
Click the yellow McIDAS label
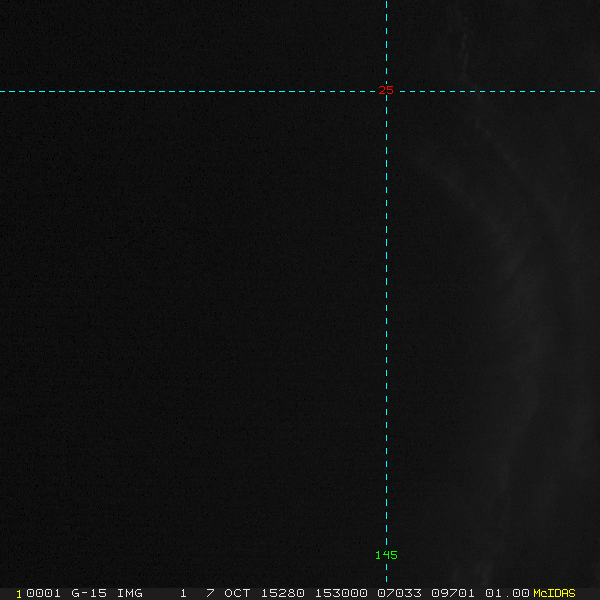coord(554,593)
